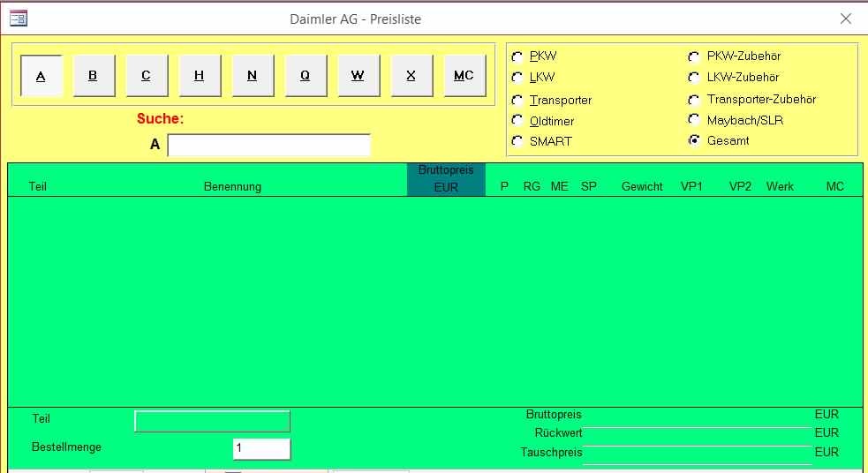Select the letter H parts button
The width and height of the screenshot is (868, 473).
[x=200, y=76]
